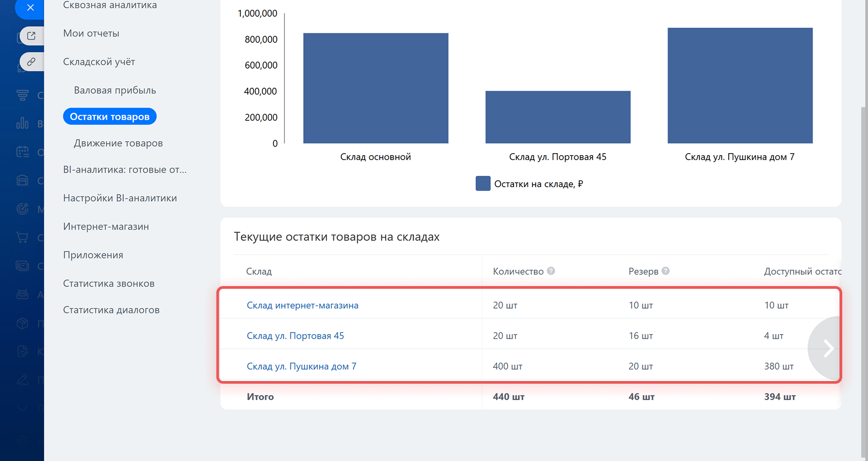Click the help icon next to Количество

click(551, 271)
